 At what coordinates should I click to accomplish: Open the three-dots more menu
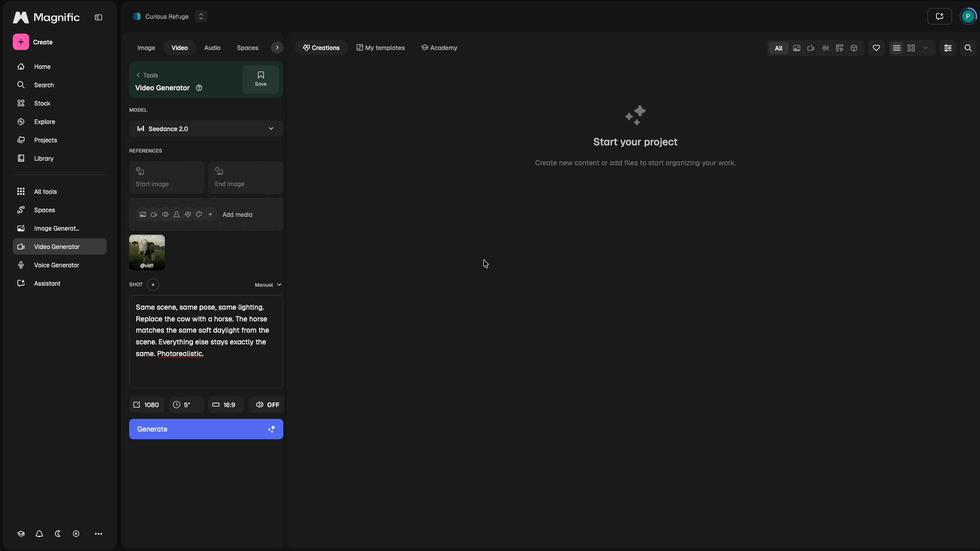[x=99, y=534]
